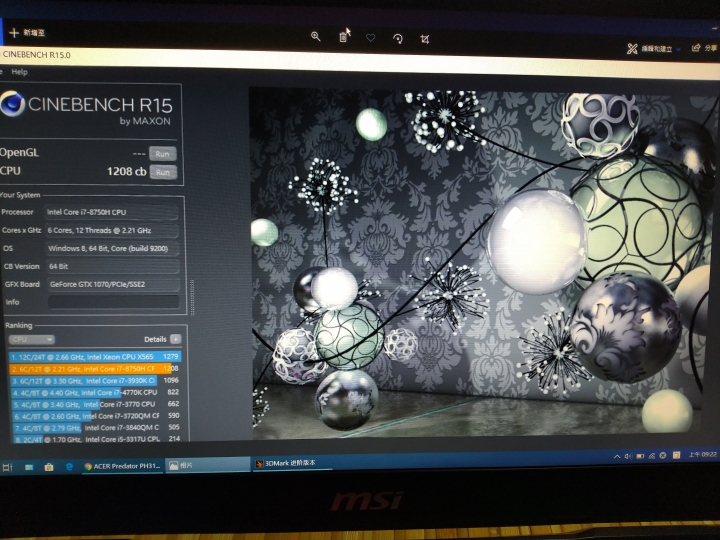Click the Details arrow button in Ranking
Screen dimensions: 720x540
[175, 339]
